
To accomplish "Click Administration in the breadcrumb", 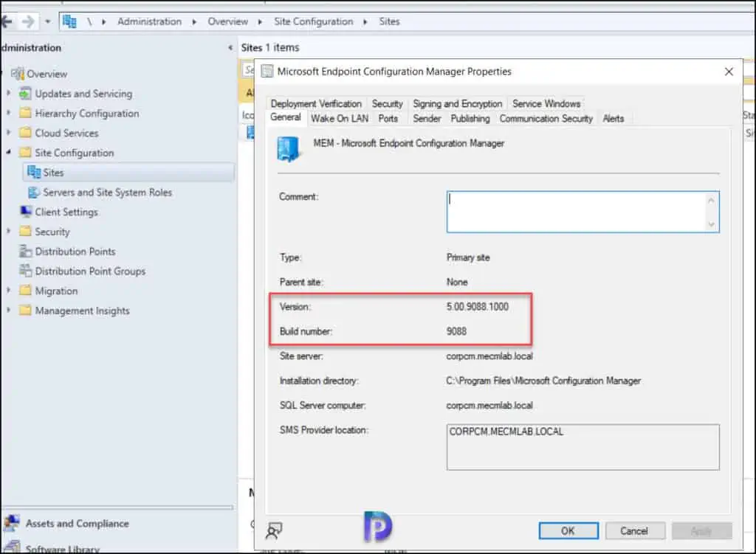I will tap(149, 21).
